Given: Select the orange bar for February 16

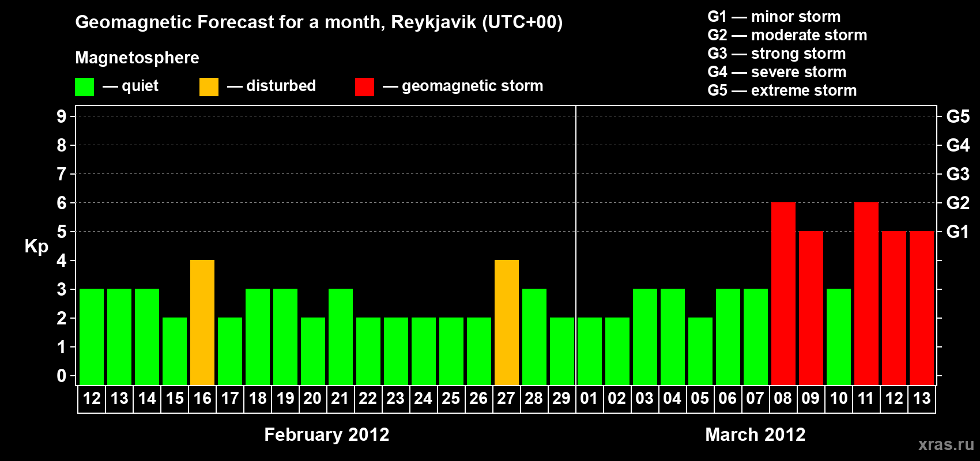Looking at the screenshot, I should (202, 322).
